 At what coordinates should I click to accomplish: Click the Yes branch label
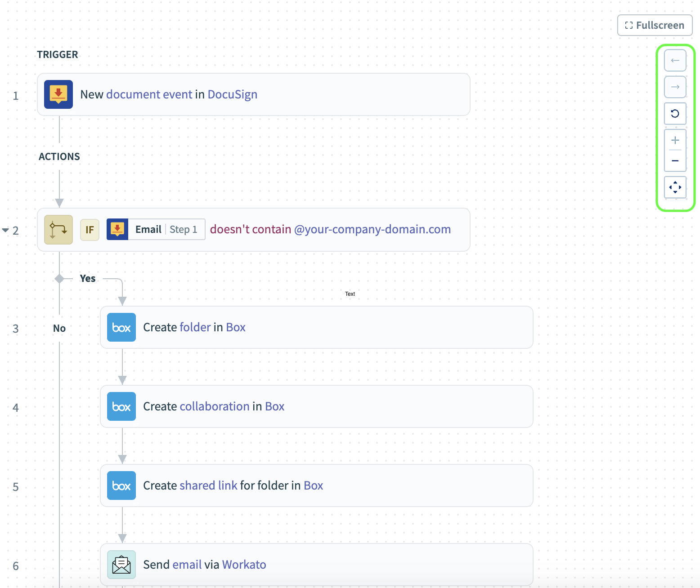tap(88, 278)
